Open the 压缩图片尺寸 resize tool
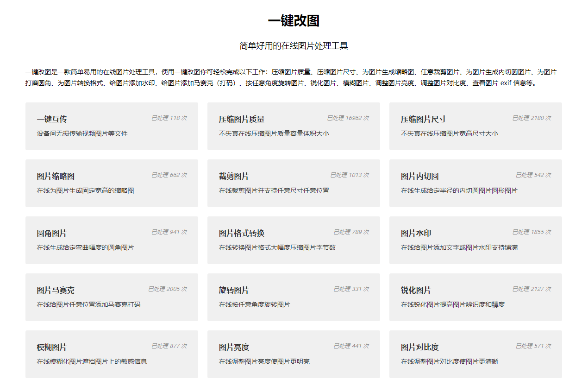 [475, 126]
